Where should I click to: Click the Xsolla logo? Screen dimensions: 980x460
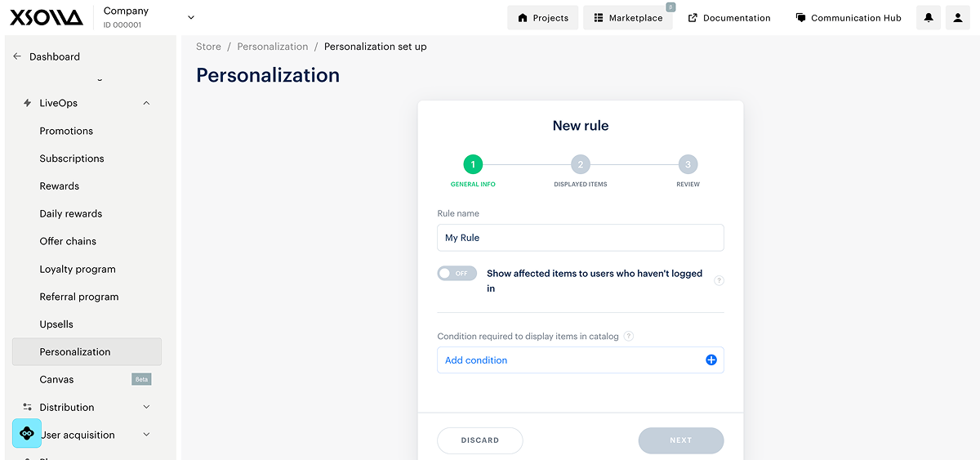(47, 17)
